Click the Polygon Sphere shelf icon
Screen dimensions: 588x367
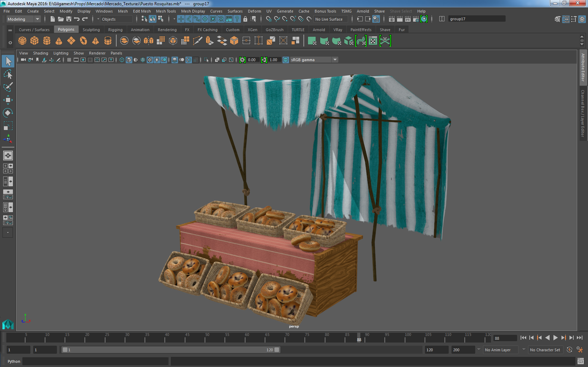point(22,41)
